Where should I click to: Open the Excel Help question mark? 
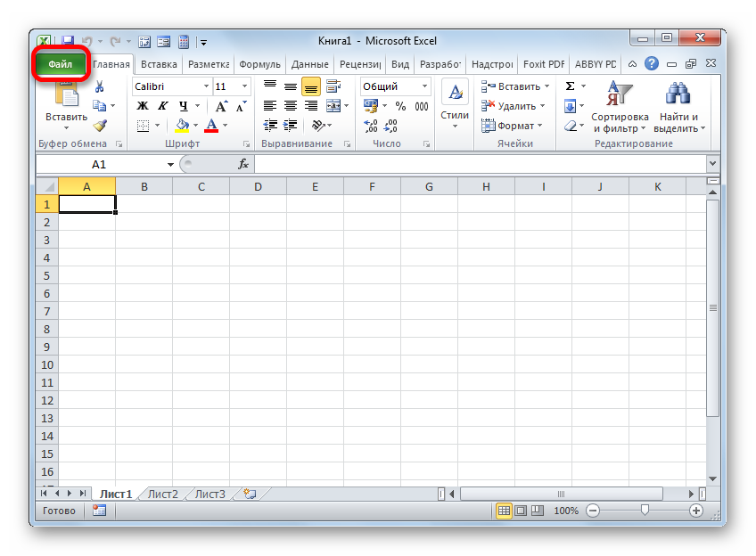tap(652, 64)
